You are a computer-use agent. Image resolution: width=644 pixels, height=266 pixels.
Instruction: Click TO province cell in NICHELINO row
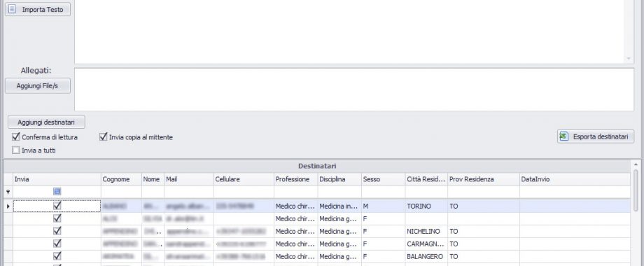(484, 231)
